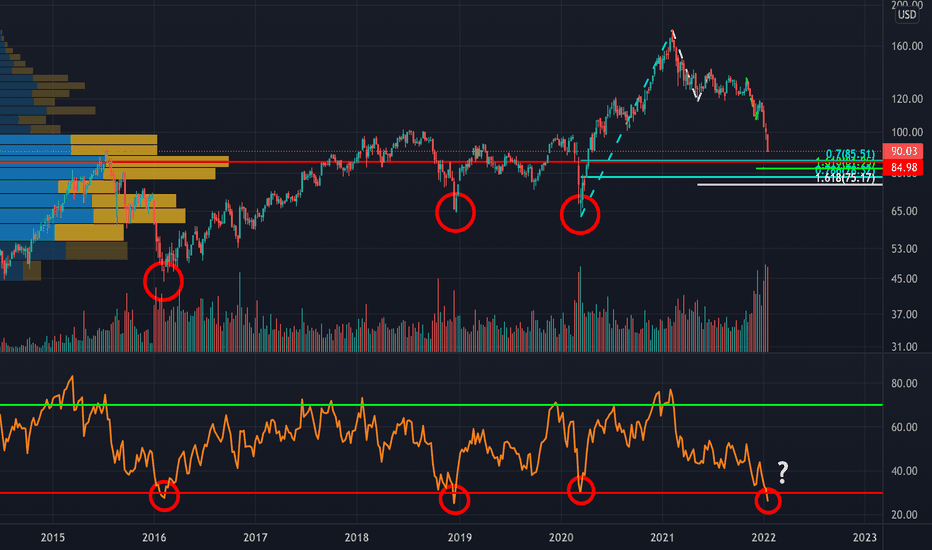Click the 40.00 RSI axis value

pos(904,471)
